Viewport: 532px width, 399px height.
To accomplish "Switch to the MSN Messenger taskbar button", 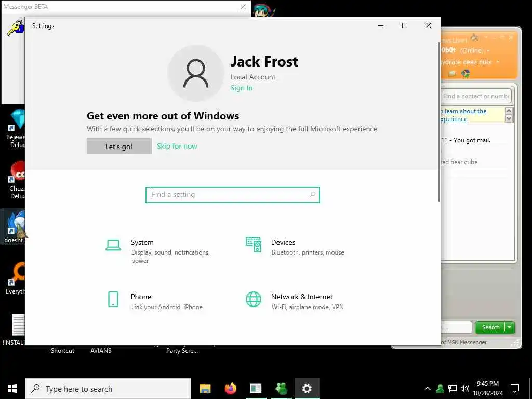I will tap(281, 389).
